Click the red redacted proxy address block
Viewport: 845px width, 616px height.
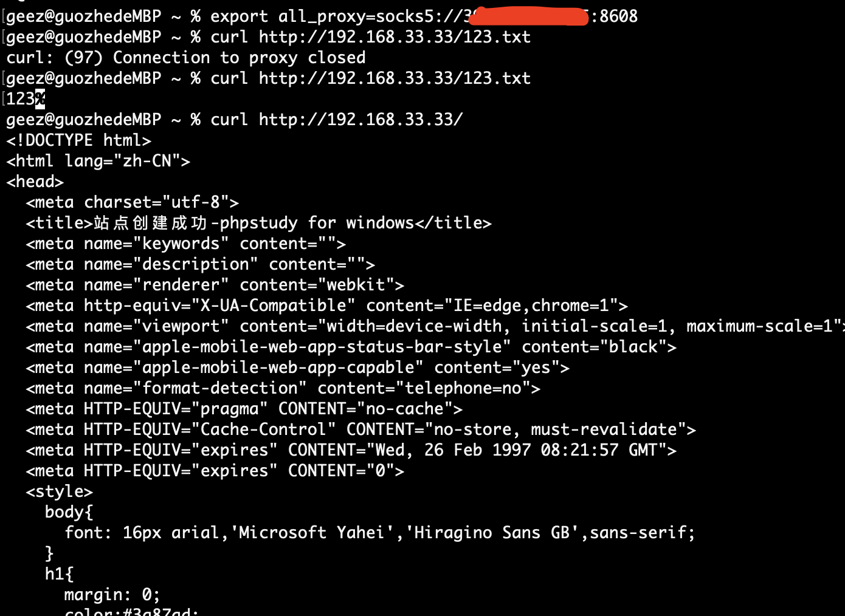point(529,16)
